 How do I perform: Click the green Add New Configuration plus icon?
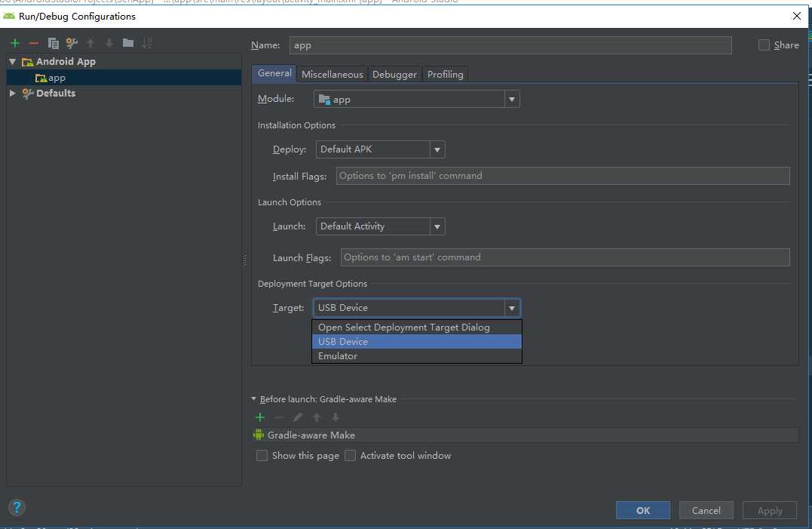coord(15,43)
